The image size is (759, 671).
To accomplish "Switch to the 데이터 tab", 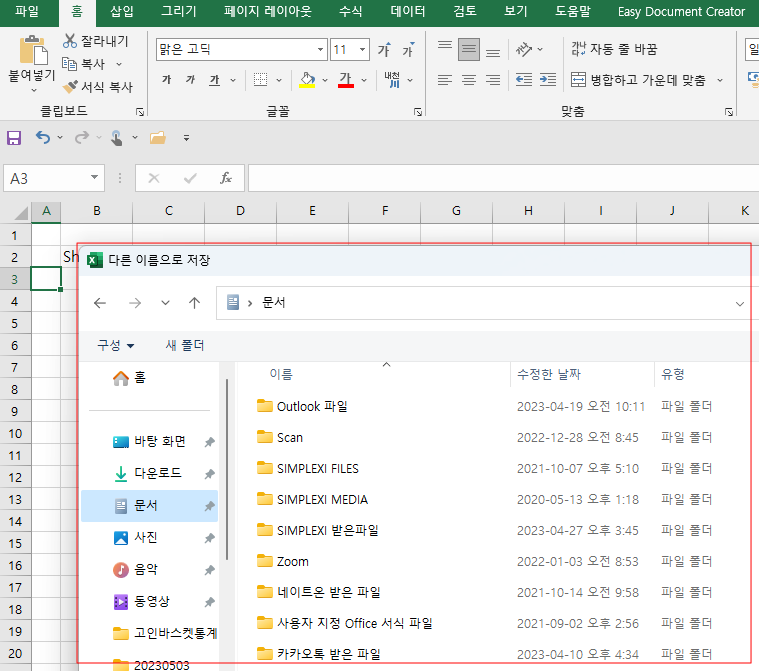I will [408, 11].
